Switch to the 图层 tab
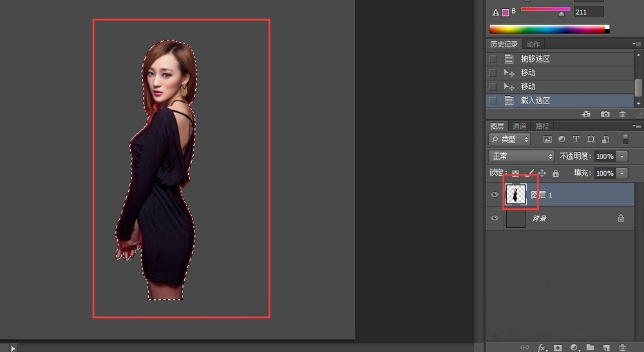644x352 pixels. [497, 126]
